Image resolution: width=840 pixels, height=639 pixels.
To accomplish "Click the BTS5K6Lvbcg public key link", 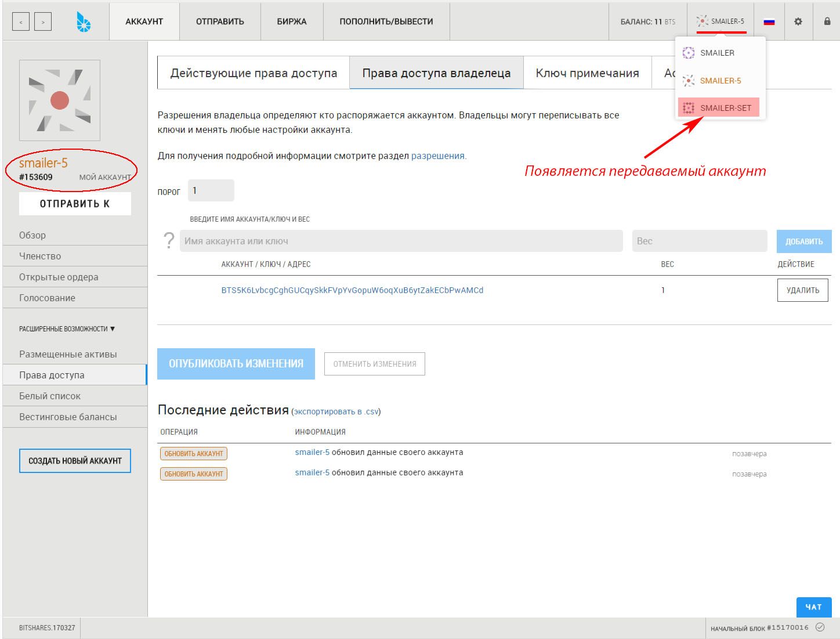I will click(352, 290).
